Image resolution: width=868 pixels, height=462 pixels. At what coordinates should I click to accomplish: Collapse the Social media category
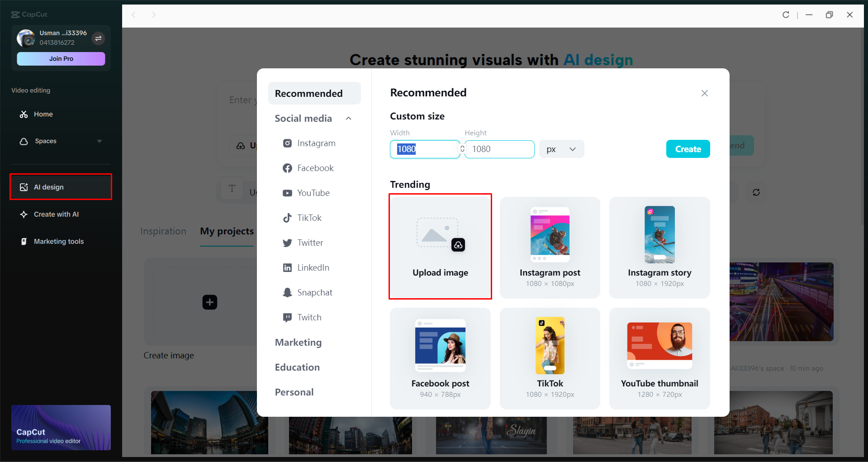[348, 118]
